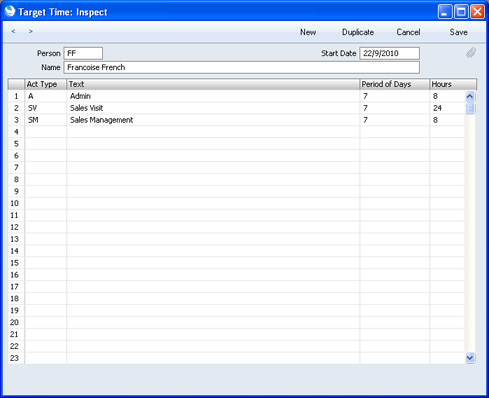Click the app icon in title bar
Image resolution: width=489 pixels, height=398 pixels.
click(x=10, y=11)
